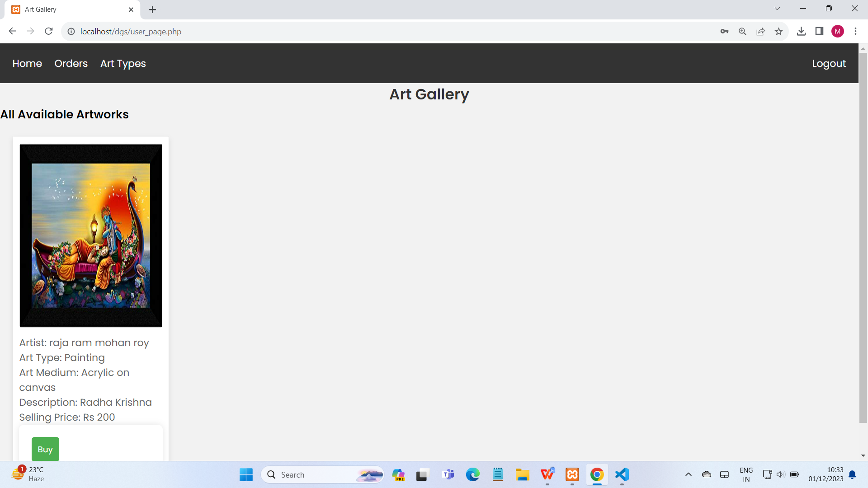Select the Art Types menu item

(123, 63)
